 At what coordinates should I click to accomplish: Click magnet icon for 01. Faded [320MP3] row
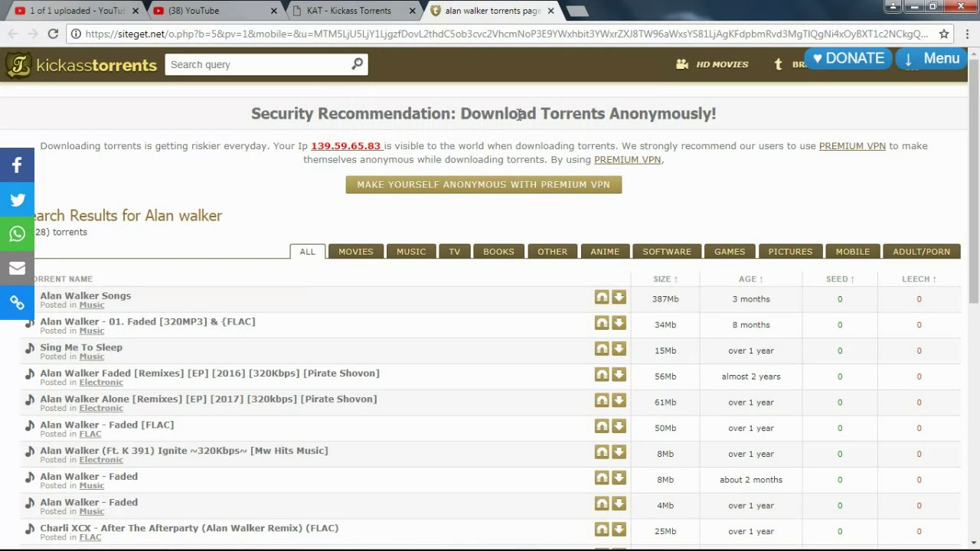pos(602,324)
